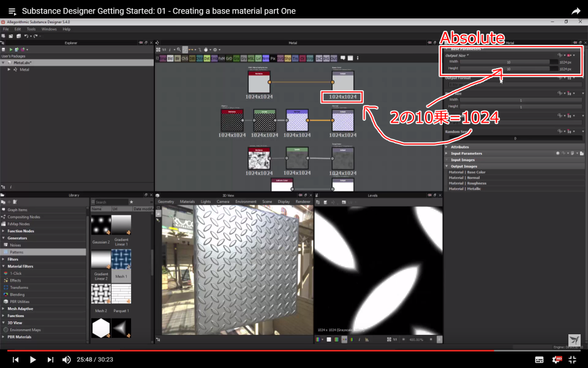Screen dimensions: 588x368
Task: Click the timer stopwatch icon in graph toolbar
Action: 206,50
